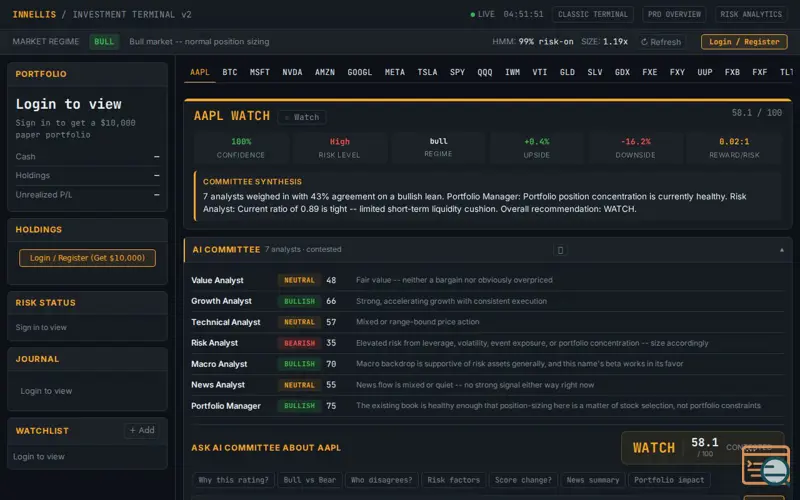This screenshot has height=500, width=800.
Task: Click the HMM 99% risk-on readout
Action: coord(533,42)
